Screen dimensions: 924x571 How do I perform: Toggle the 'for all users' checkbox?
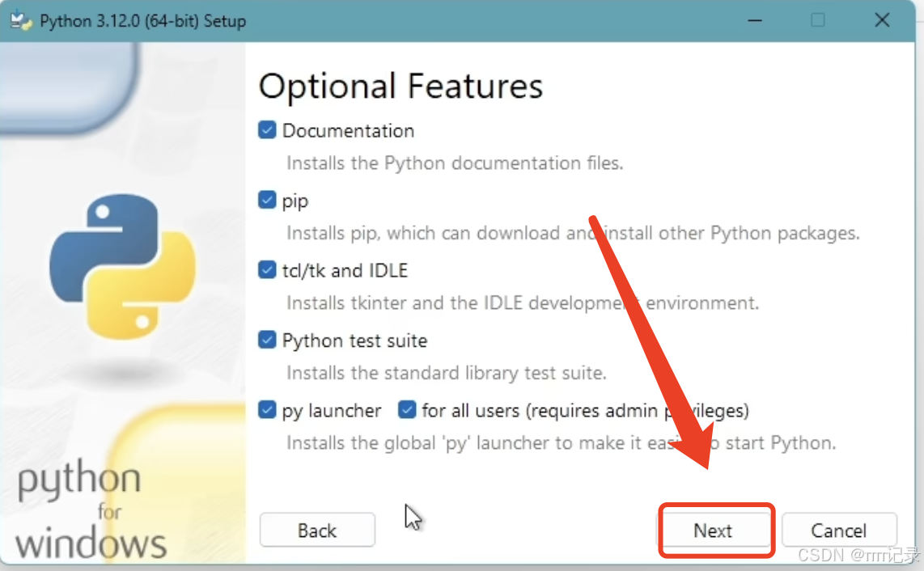407,409
